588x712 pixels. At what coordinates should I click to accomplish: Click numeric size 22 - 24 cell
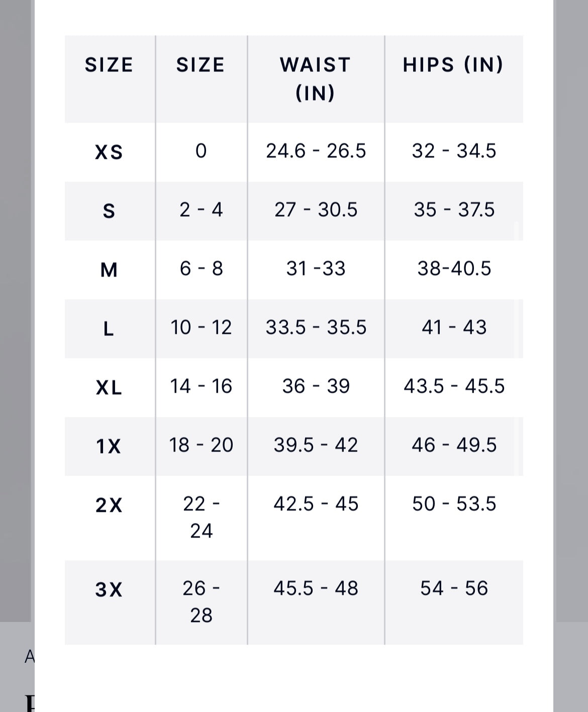(x=201, y=517)
